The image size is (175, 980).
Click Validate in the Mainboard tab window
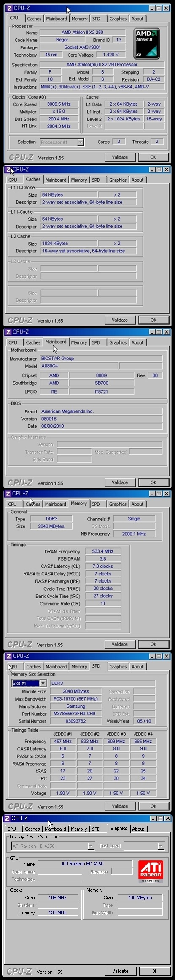click(x=120, y=482)
